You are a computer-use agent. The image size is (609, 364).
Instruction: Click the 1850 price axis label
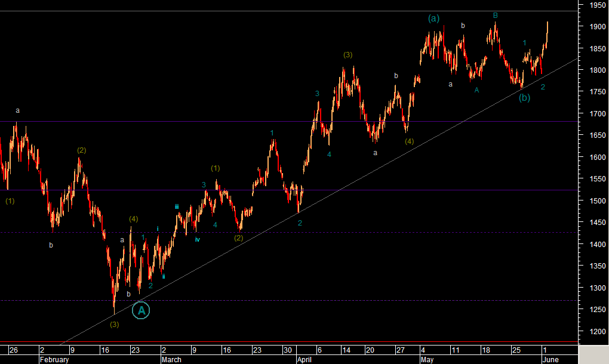pos(598,49)
